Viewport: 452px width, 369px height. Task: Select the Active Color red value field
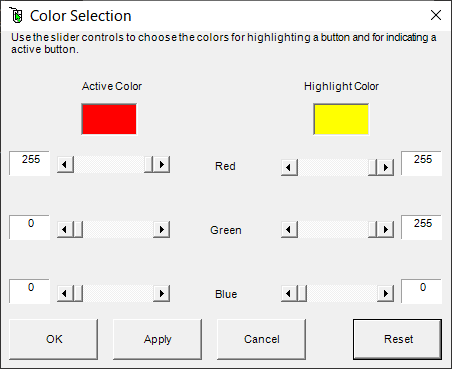point(30,163)
